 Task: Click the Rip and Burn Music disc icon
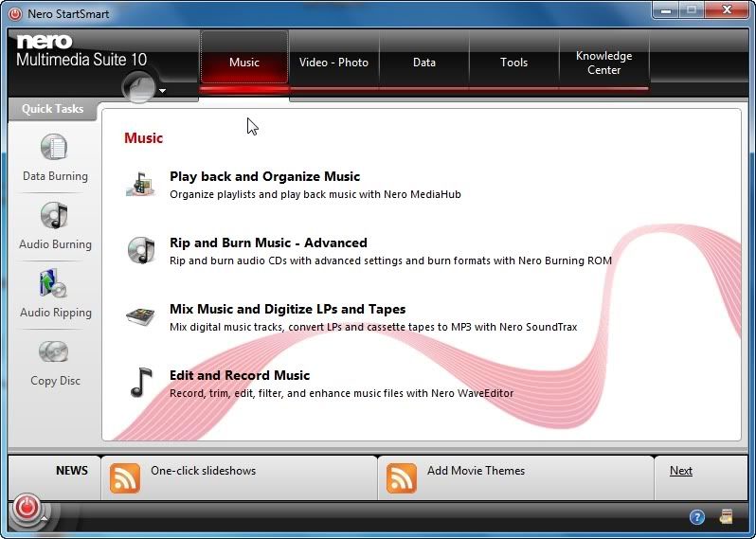140,250
